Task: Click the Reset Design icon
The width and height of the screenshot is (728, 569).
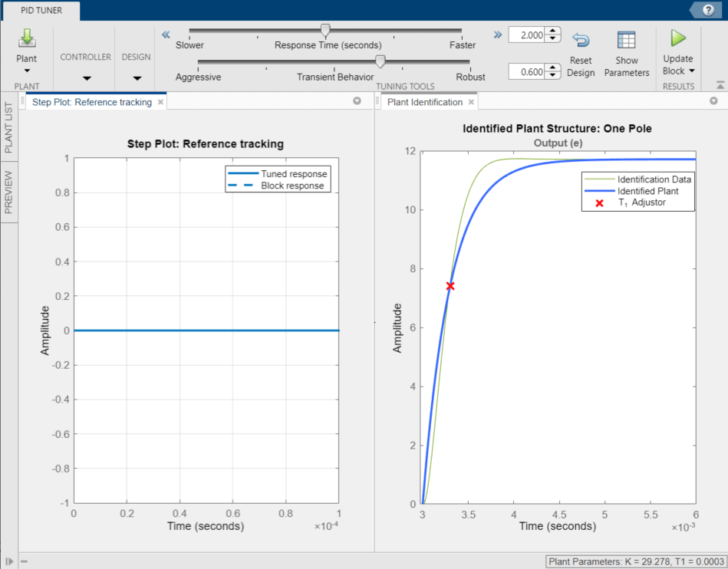Action: click(x=581, y=41)
